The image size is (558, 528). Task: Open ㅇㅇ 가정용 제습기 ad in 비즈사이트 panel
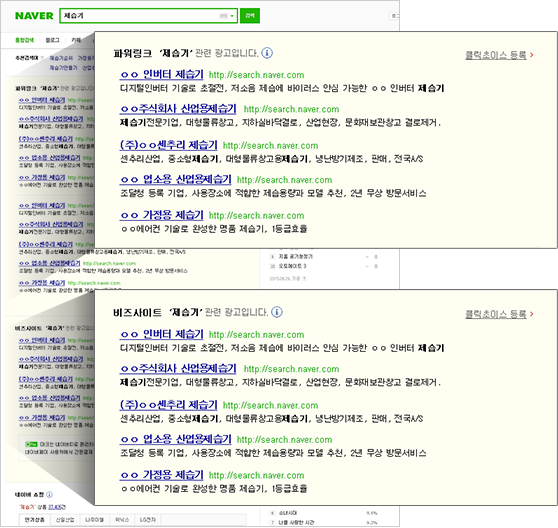pyautogui.click(x=162, y=475)
